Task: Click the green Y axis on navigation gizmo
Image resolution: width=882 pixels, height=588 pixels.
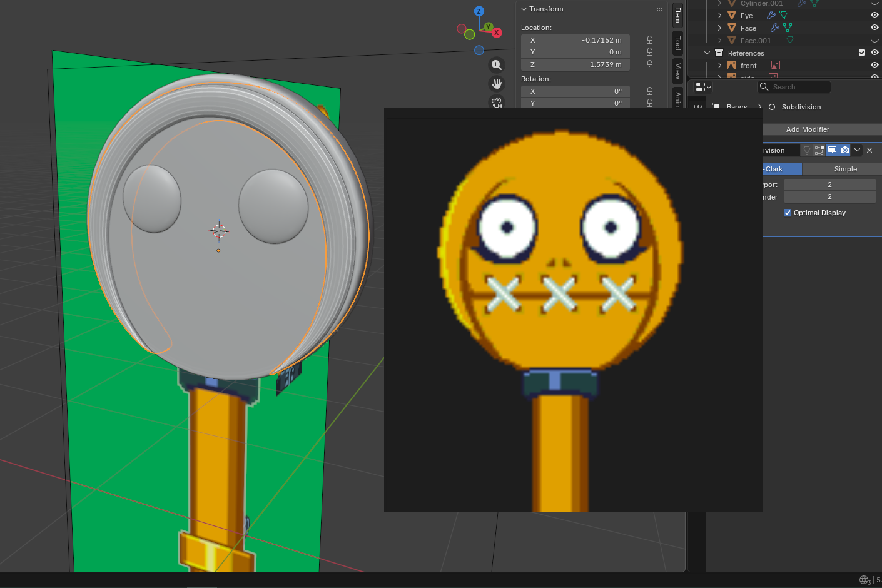Action: (489, 26)
